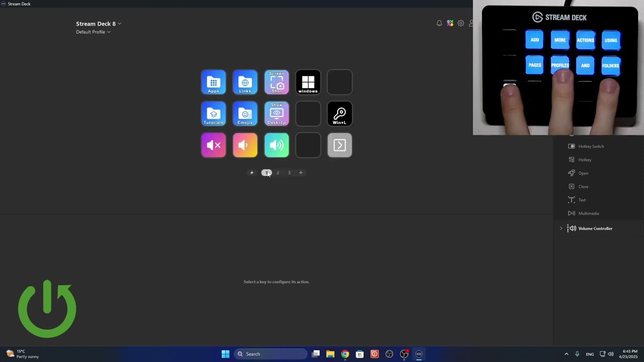The width and height of the screenshot is (644, 362).
Task: Open the notifications bell
Action: click(x=439, y=23)
